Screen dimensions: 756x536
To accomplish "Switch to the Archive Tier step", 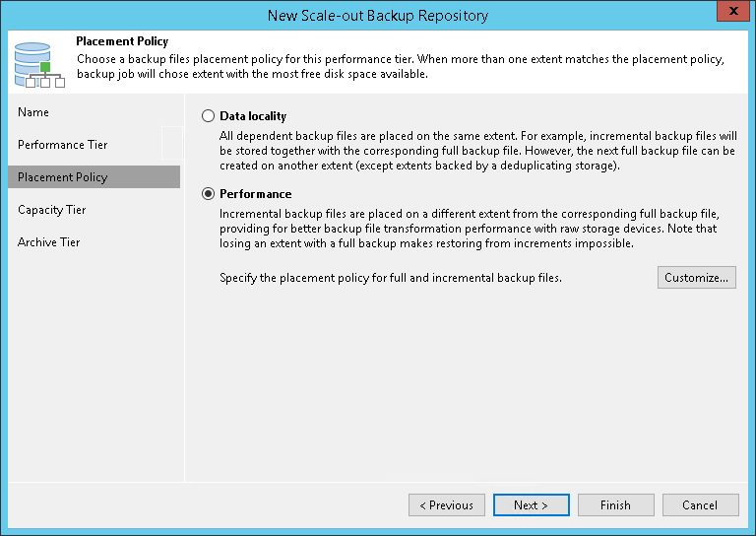I will [49, 242].
